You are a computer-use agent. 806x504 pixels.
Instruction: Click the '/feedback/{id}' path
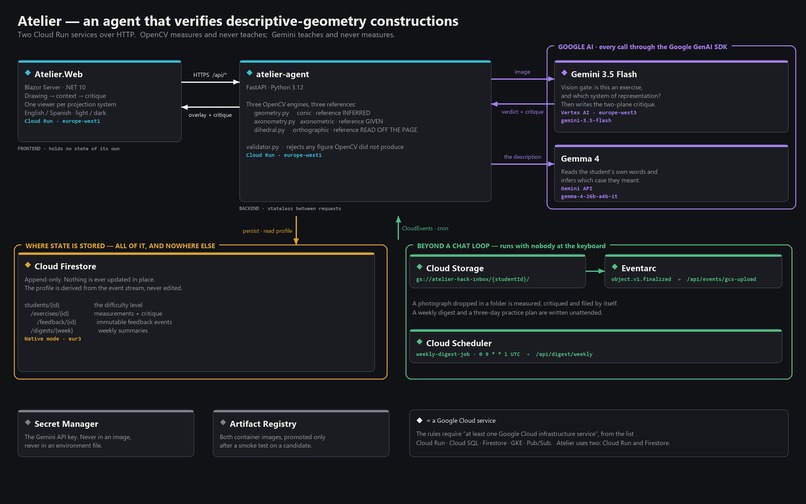click(x=57, y=322)
